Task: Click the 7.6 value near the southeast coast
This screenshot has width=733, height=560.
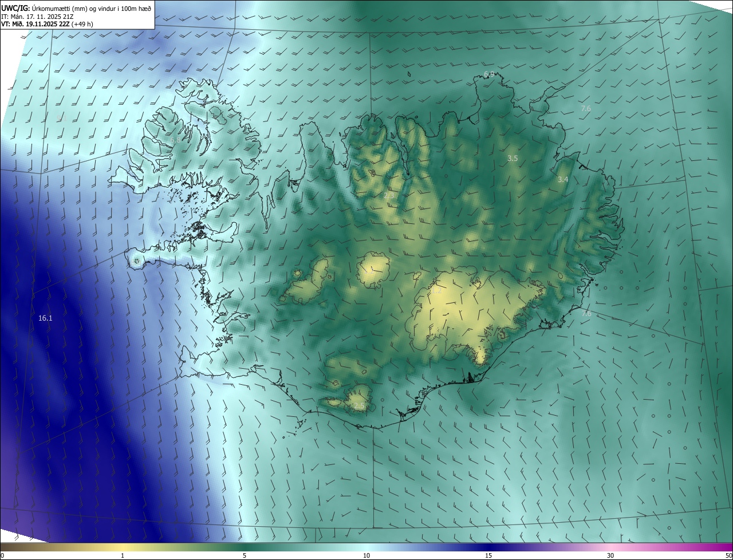Action: coord(586,314)
